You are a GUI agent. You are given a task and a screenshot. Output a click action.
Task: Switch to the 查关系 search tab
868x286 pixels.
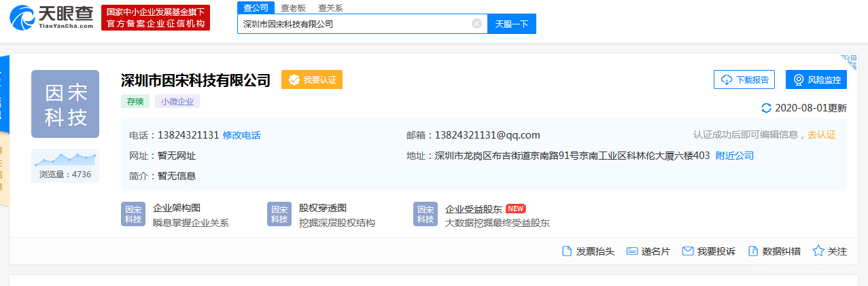pyautogui.click(x=330, y=8)
